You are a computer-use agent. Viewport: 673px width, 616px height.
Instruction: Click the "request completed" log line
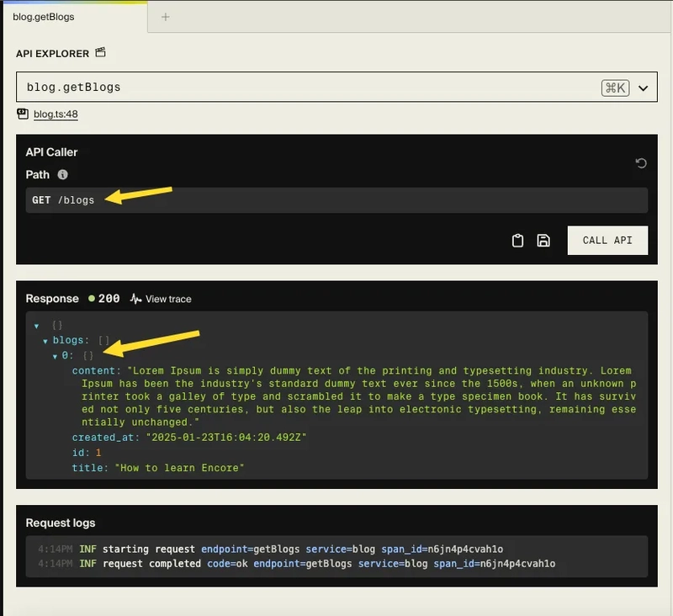tap(297, 564)
